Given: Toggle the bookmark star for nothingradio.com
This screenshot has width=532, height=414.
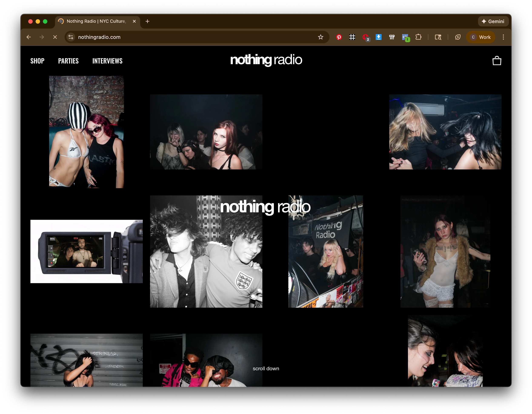Looking at the screenshot, I should 320,37.
